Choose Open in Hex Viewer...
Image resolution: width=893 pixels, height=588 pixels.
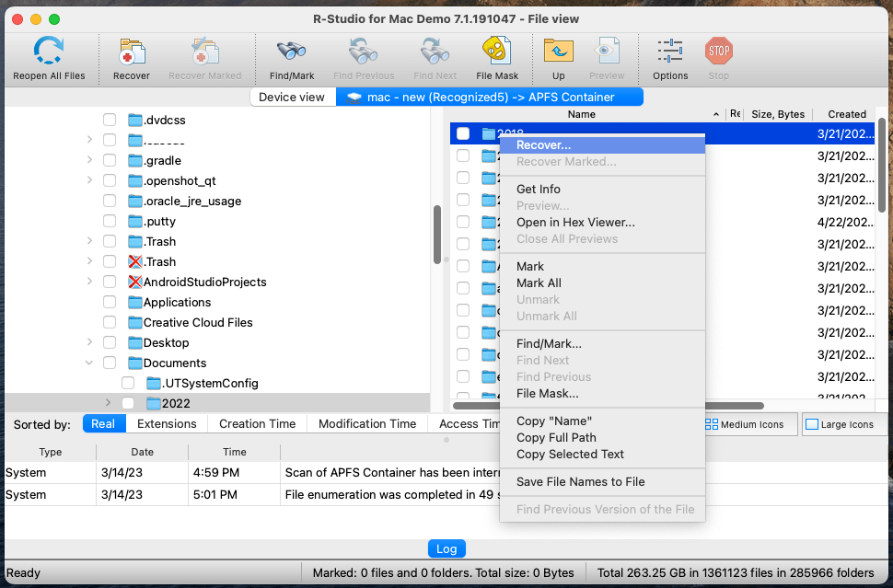[x=603, y=223]
